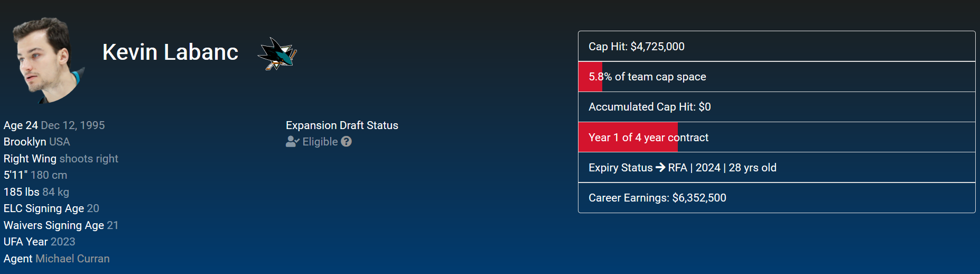Click the Eligible help question mark icon
The width and height of the screenshot is (980, 274).
click(346, 142)
